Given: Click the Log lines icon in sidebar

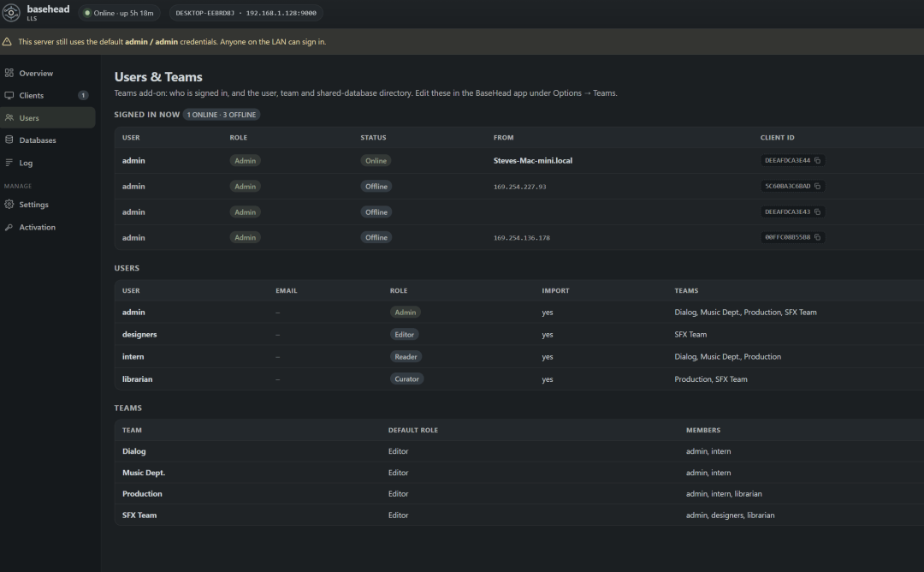Looking at the screenshot, I should click(9, 163).
